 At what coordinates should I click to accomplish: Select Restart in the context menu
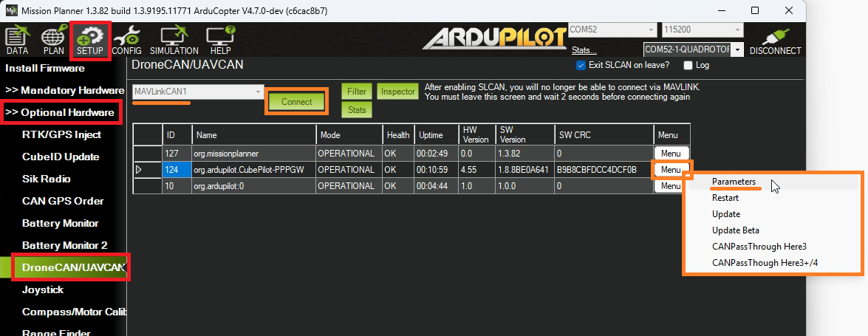point(725,198)
